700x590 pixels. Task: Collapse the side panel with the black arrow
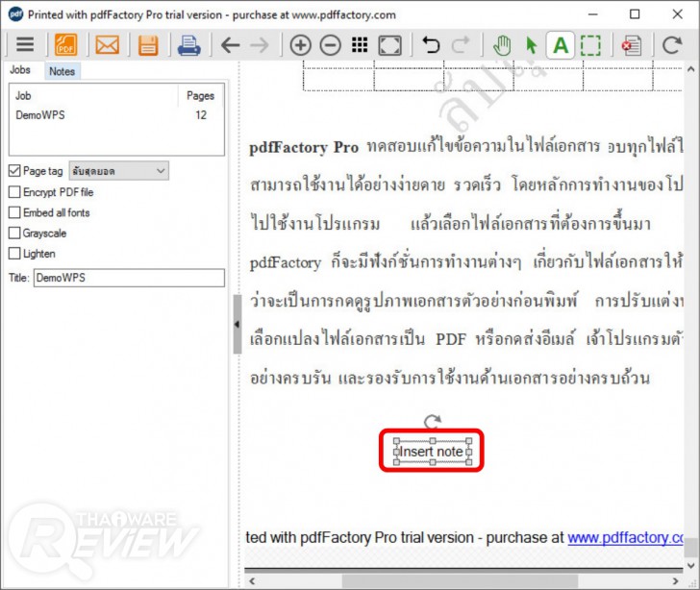point(237,324)
